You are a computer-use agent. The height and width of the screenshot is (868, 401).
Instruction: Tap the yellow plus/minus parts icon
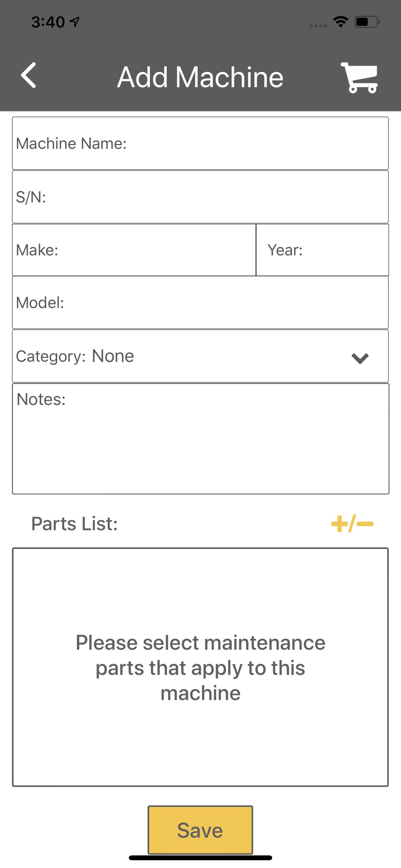pos(352,524)
